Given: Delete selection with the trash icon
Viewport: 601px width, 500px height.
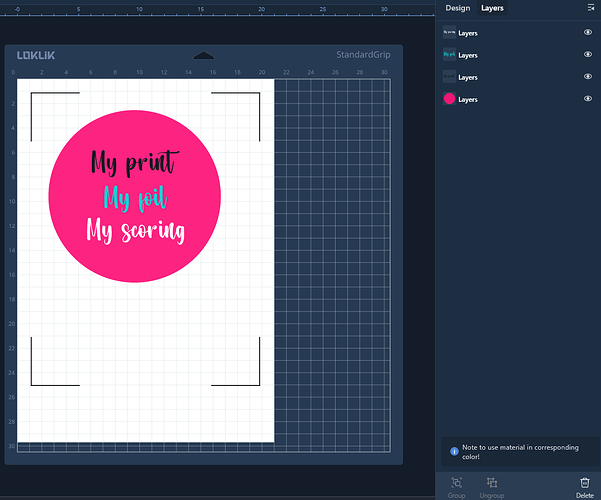Looking at the screenshot, I should click(x=585, y=482).
